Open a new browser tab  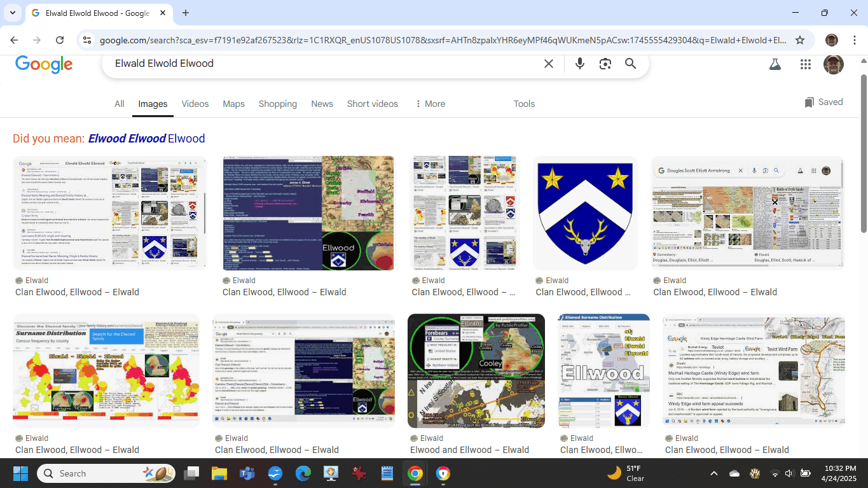[x=186, y=13]
